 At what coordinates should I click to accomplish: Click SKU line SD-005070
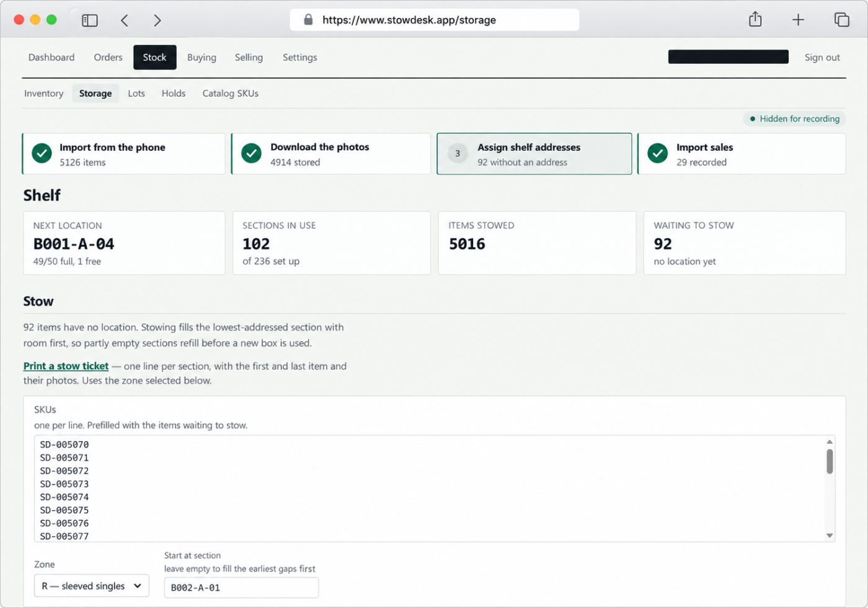[64, 444]
